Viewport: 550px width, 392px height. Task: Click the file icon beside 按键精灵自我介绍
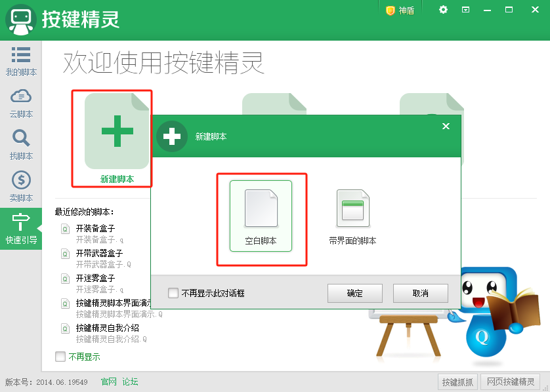pyautogui.click(x=65, y=328)
